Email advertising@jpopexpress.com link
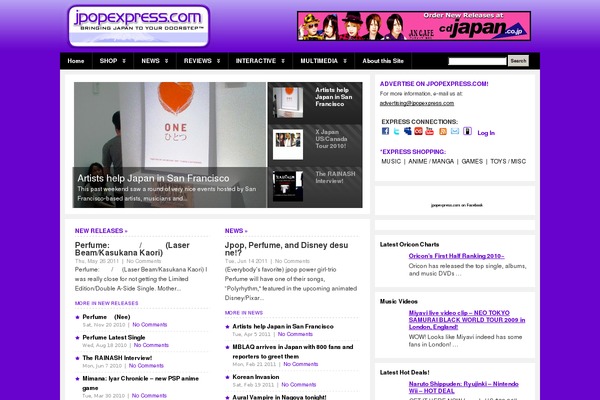Screen dimensions: 600x400 (417, 103)
